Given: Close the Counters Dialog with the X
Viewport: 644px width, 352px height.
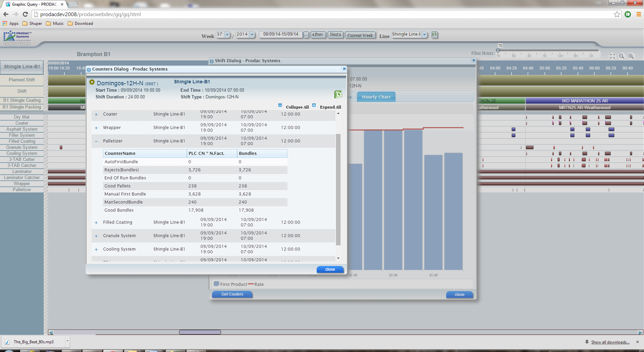Looking at the screenshot, I should [x=344, y=69].
